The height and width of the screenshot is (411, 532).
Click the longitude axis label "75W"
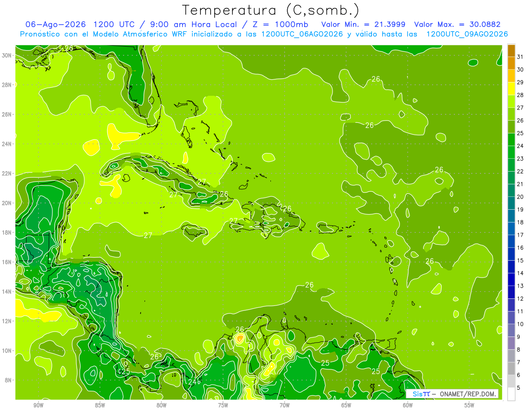pyautogui.click(x=223, y=405)
